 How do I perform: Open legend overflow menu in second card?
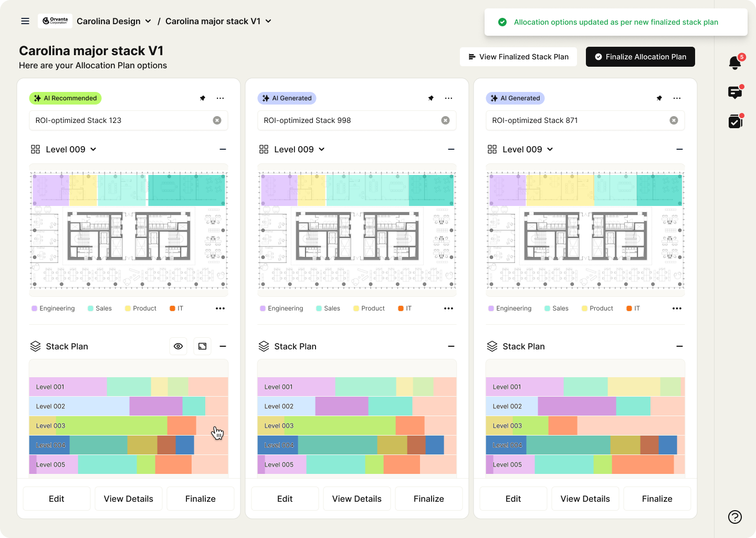click(x=448, y=308)
